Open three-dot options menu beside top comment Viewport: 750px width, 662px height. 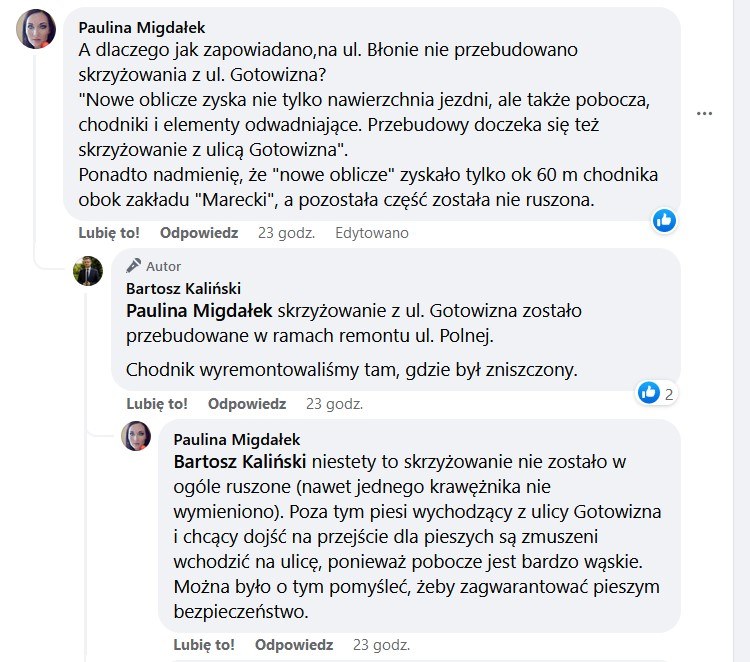point(705,114)
